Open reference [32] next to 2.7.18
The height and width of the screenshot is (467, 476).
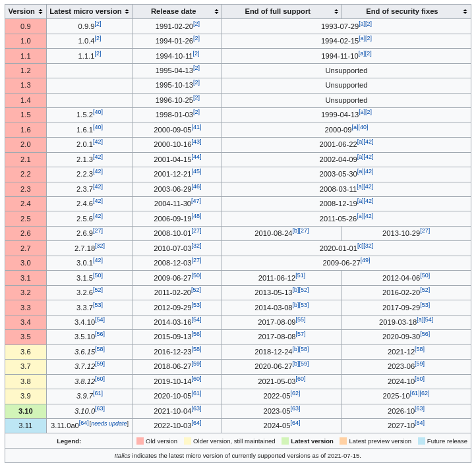tap(100, 246)
